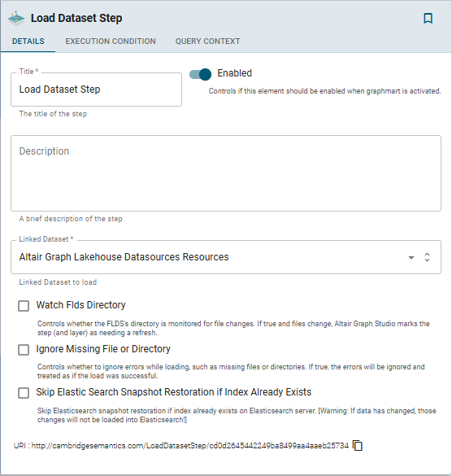Viewport: 452px width, 476px height.
Task: Click the Load Dataset Step logo icon
Action: (x=16, y=18)
